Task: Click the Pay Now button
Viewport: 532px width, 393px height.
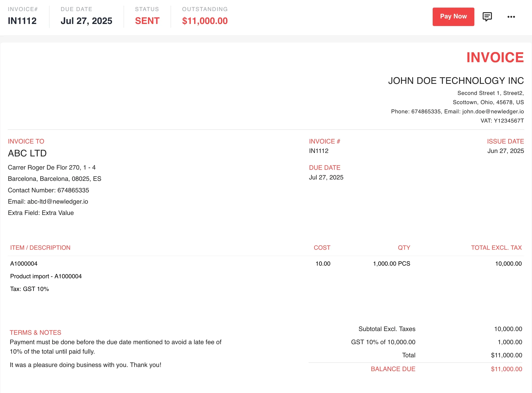Action: click(x=453, y=16)
